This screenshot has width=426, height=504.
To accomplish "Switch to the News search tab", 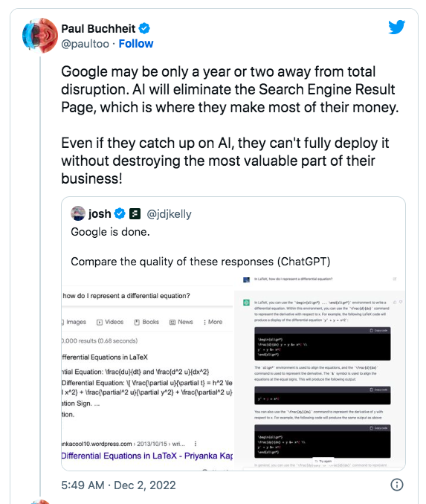I will pos(181,322).
